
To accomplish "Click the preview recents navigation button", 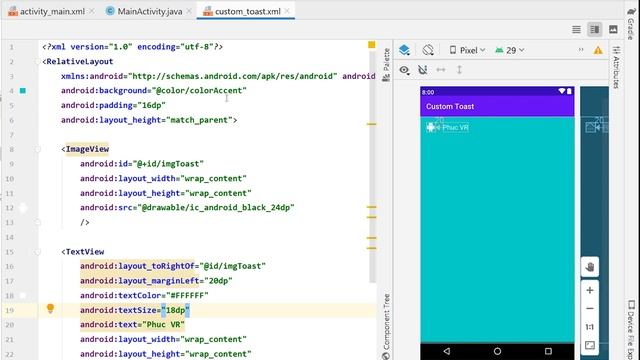I will [x=548, y=351].
